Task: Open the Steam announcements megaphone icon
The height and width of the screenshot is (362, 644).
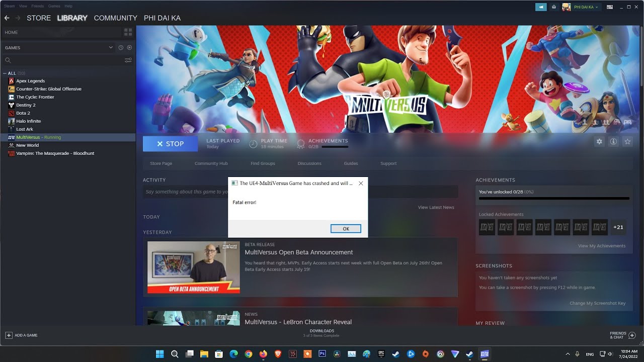Action: (x=541, y=7)
